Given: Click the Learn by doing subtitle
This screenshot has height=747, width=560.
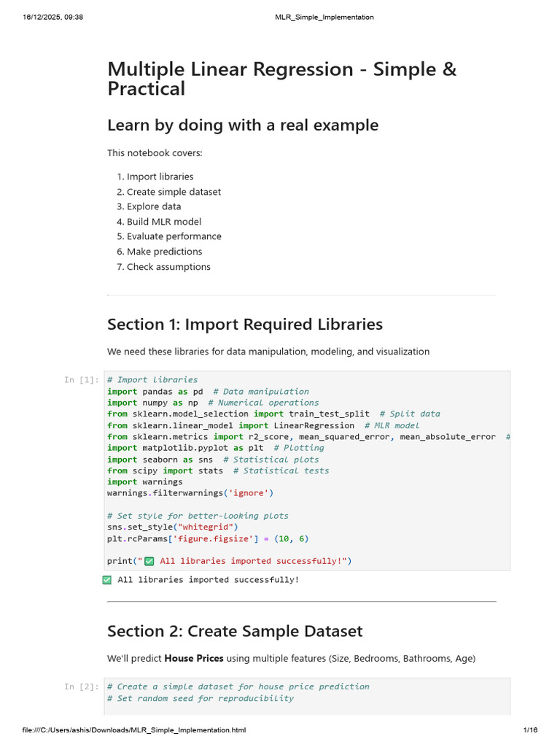Looking at the screenshot, I should tap(243, 125).
